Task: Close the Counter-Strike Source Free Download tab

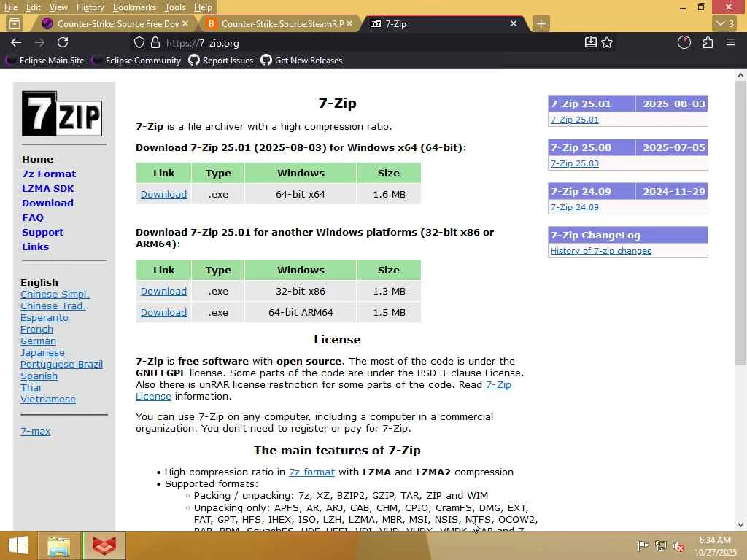Action: coord(185,23)
